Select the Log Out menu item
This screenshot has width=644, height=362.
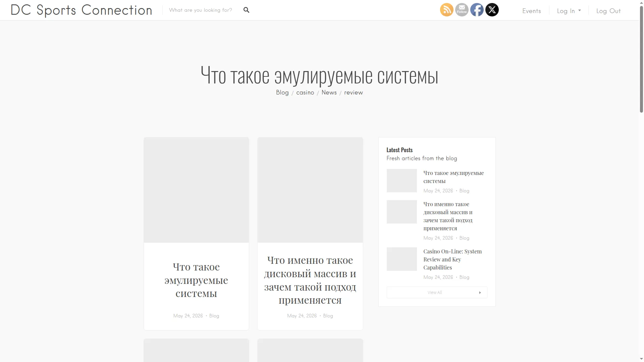coord(608,11)
